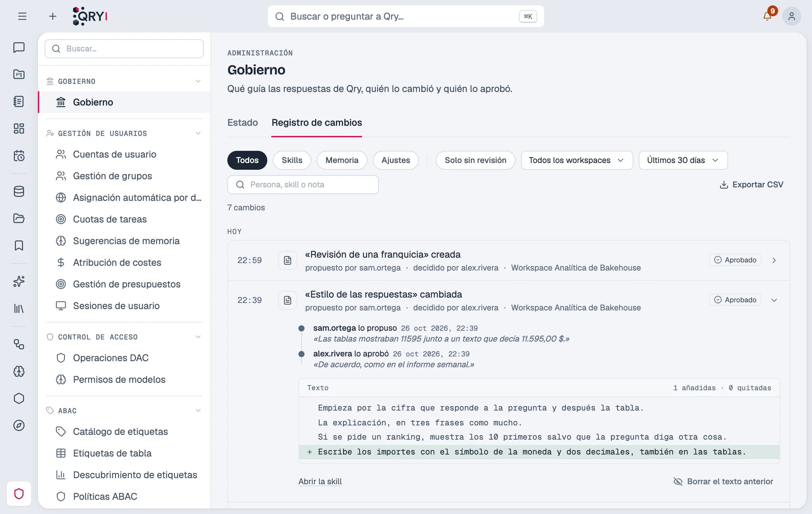Click Exportar CSV
The image size is (812, 514).
[751, 185]
